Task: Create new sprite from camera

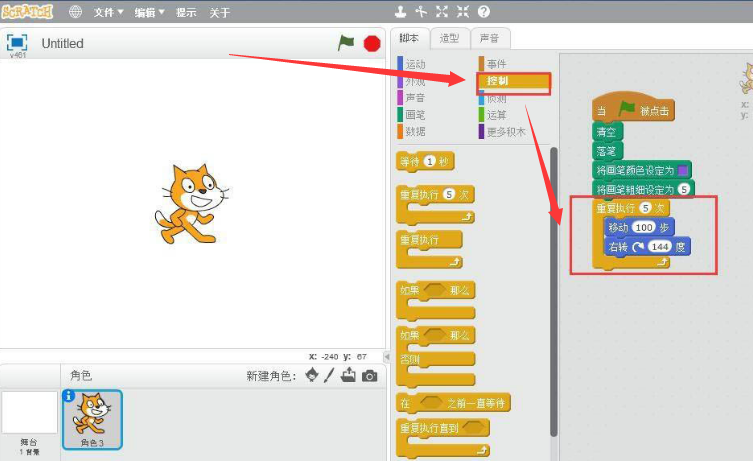Action: (369, 376)
